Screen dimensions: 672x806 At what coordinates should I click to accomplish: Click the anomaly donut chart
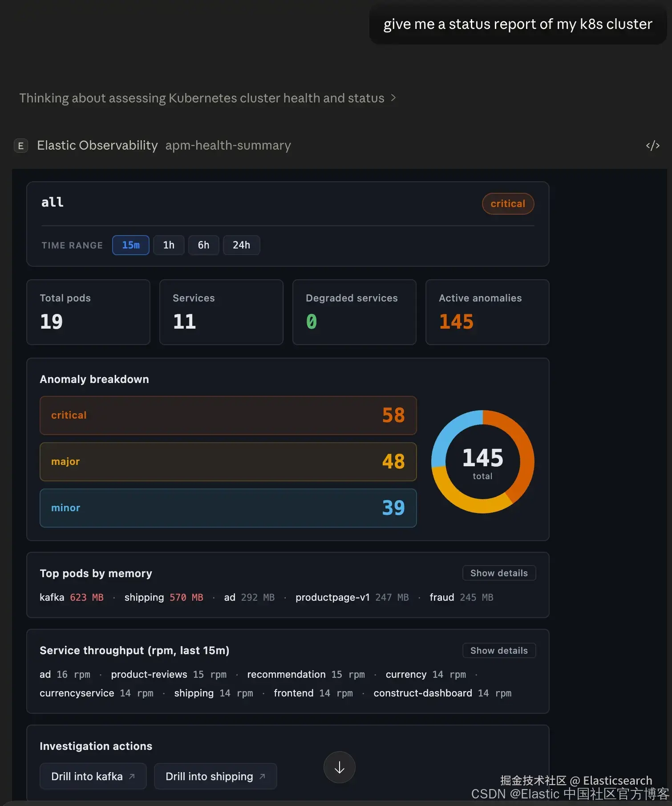(483, 462)
